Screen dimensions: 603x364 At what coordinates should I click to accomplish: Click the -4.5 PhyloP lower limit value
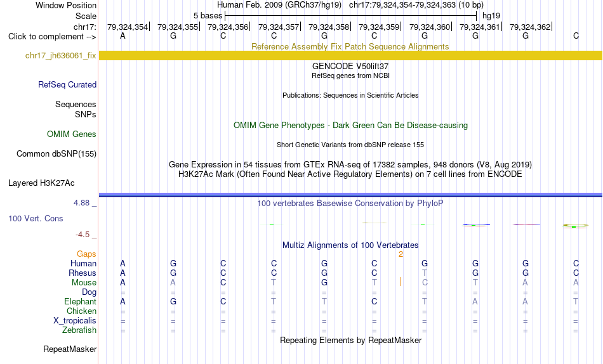(x=83, y=235)
